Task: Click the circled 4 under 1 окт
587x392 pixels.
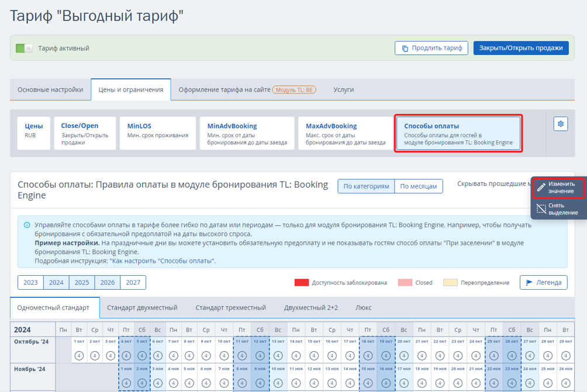Action: click(x=79, y=356)
